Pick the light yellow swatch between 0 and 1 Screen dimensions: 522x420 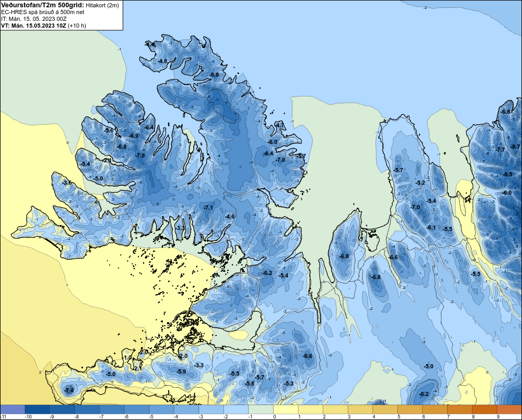click(286, 409)
